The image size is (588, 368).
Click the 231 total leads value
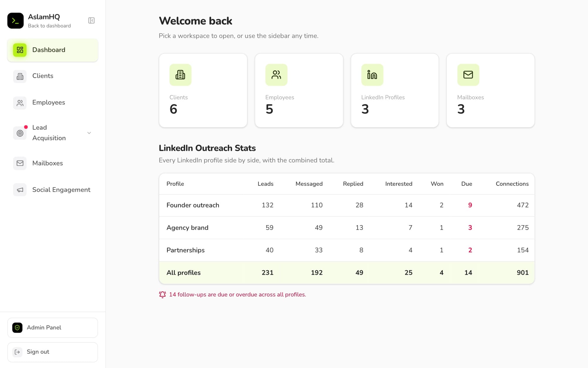[268, 273]
